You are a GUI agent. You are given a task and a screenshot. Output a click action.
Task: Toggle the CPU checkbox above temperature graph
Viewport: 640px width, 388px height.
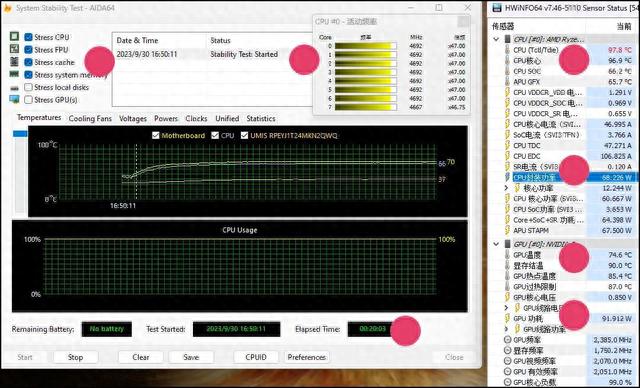tap(215, 135)
